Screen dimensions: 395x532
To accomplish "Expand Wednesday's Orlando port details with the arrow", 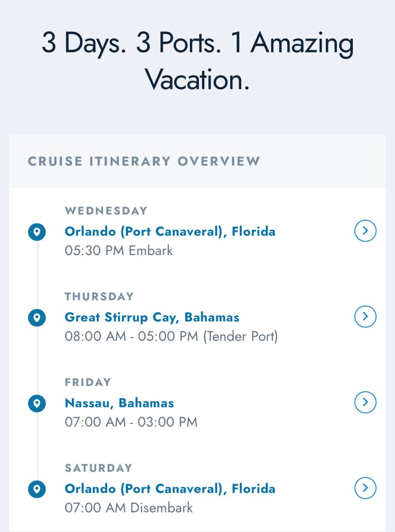I will click(365, 231).
